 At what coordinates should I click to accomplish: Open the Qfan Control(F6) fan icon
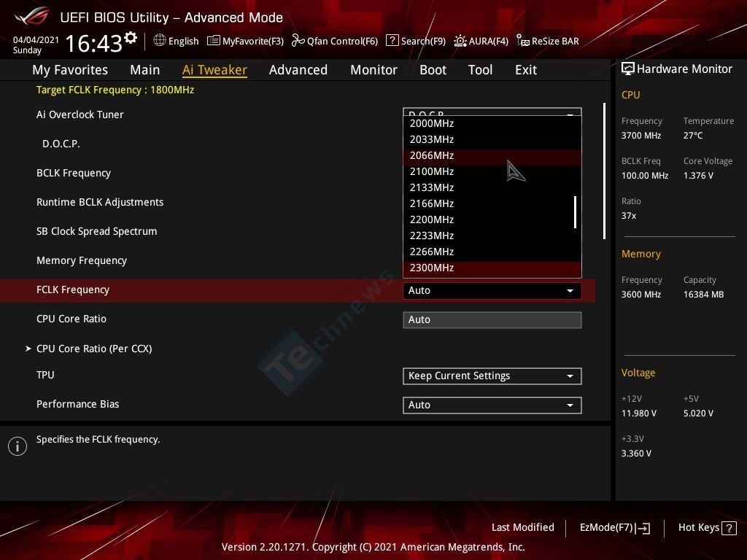coord(298,41)
